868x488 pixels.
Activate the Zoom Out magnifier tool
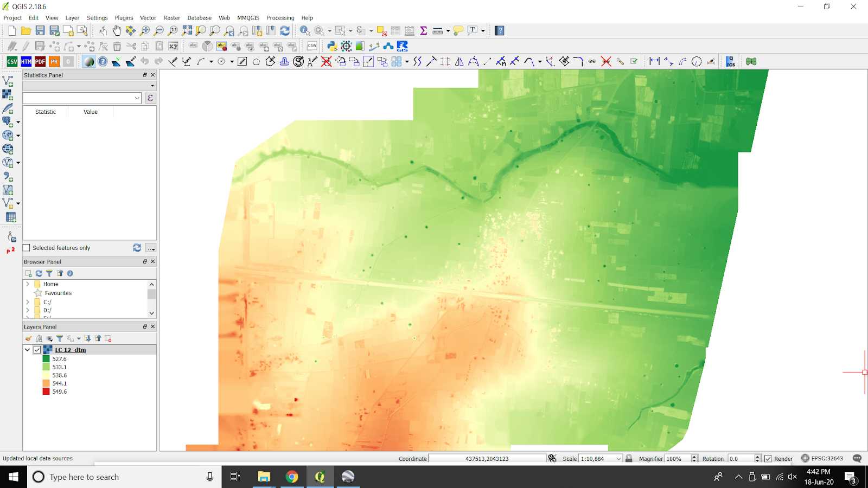[159, 31]
